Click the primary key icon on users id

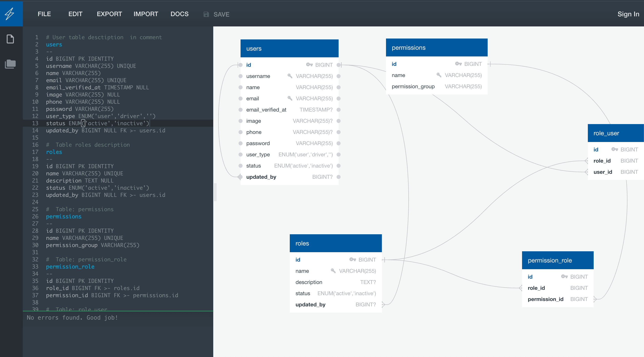(x=309, y=65)
